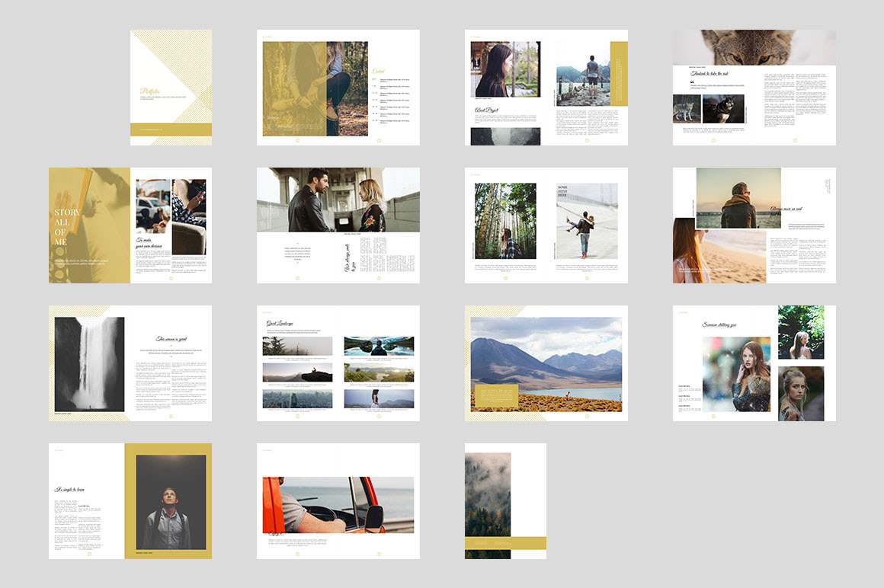Select the piggyback couple photo
Screen dimensions: 884x588
click(x=585, y=222)
